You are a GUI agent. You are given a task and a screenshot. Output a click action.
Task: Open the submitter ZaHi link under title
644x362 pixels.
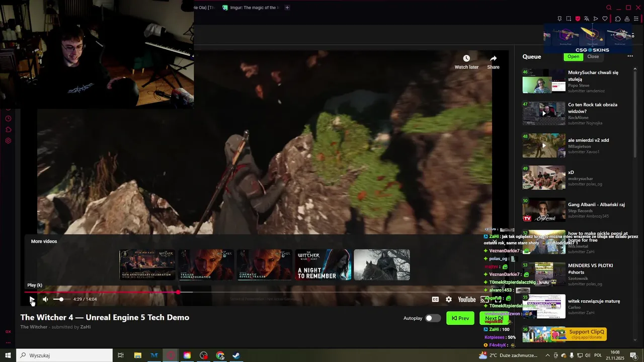point(86,327)
